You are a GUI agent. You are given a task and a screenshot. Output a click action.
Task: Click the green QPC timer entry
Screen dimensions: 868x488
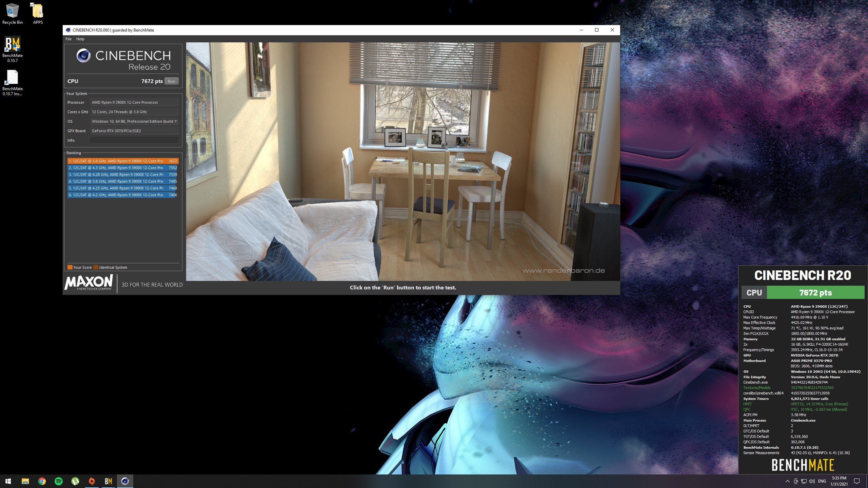(x=819, y=409)
